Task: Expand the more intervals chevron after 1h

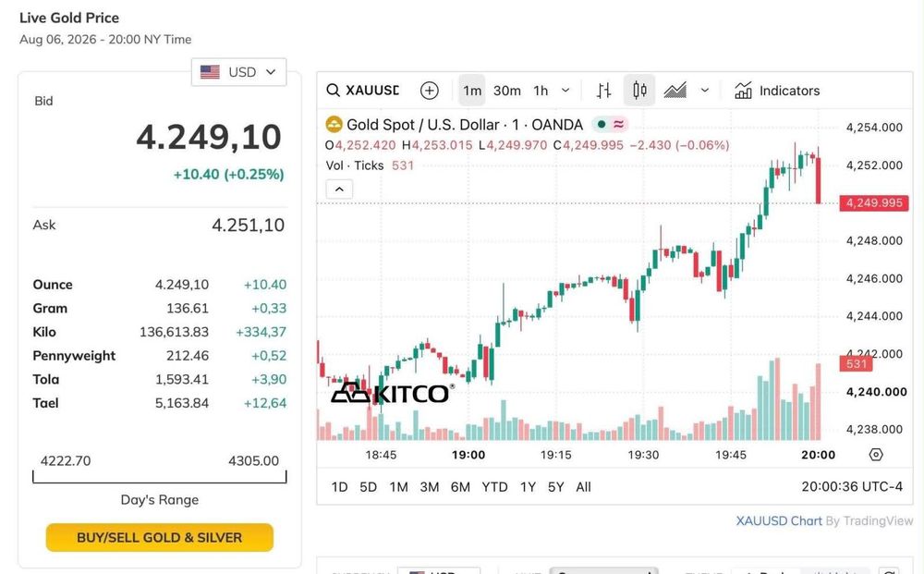Action: coord(565,91)
